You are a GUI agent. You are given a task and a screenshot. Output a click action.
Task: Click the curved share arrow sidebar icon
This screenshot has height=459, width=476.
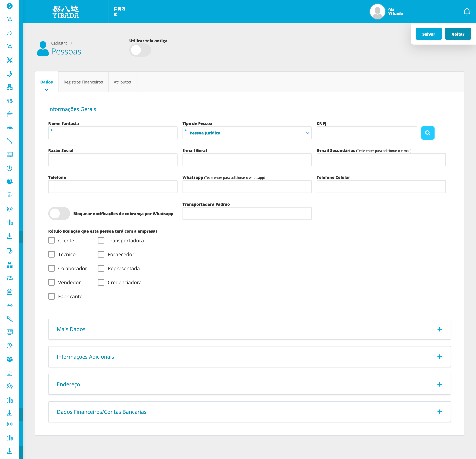(x=9, y=33)
